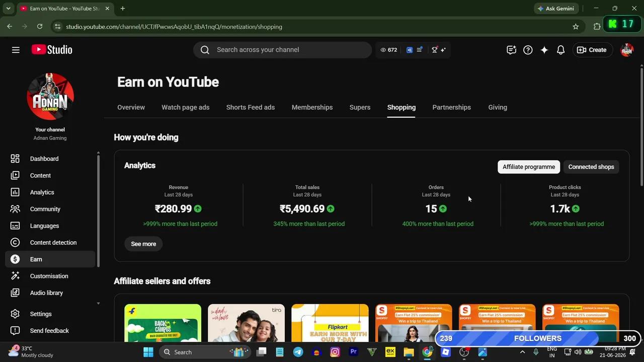The image size is (644, 362).
Task: Open Audio library in the sidebar
Action: tap(50, 293)
